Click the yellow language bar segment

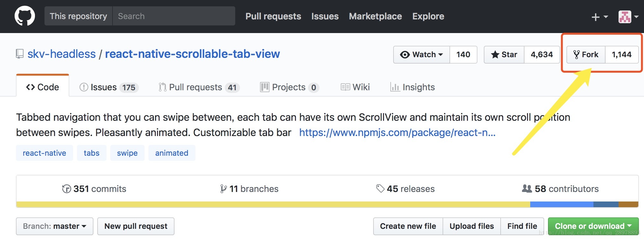273,204
